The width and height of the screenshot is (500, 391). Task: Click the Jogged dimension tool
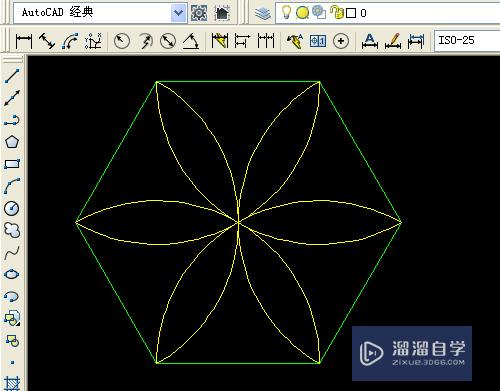(x=145, y=41)
